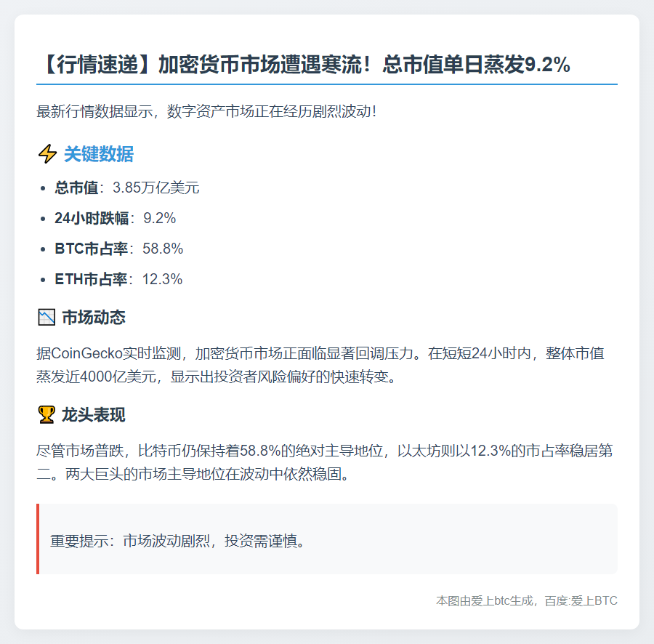
Task: Click the footer credit 本图由爱上btc生成
Action: pos(526,601)
